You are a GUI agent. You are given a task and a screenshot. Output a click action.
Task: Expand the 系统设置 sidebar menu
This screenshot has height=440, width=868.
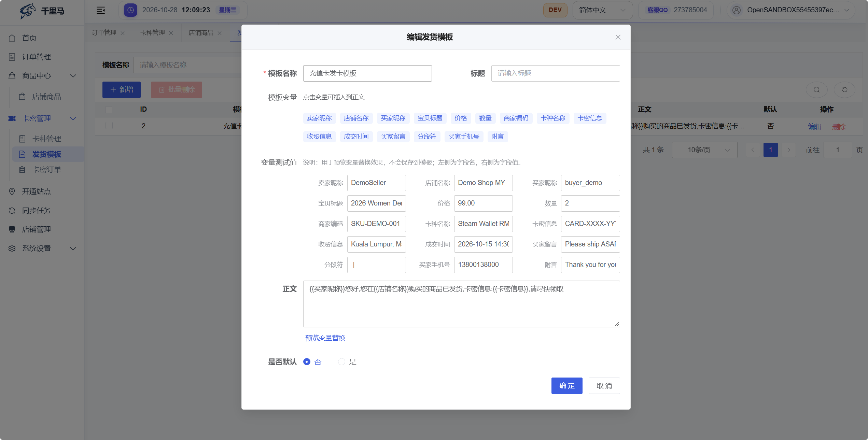click(42, 249)
